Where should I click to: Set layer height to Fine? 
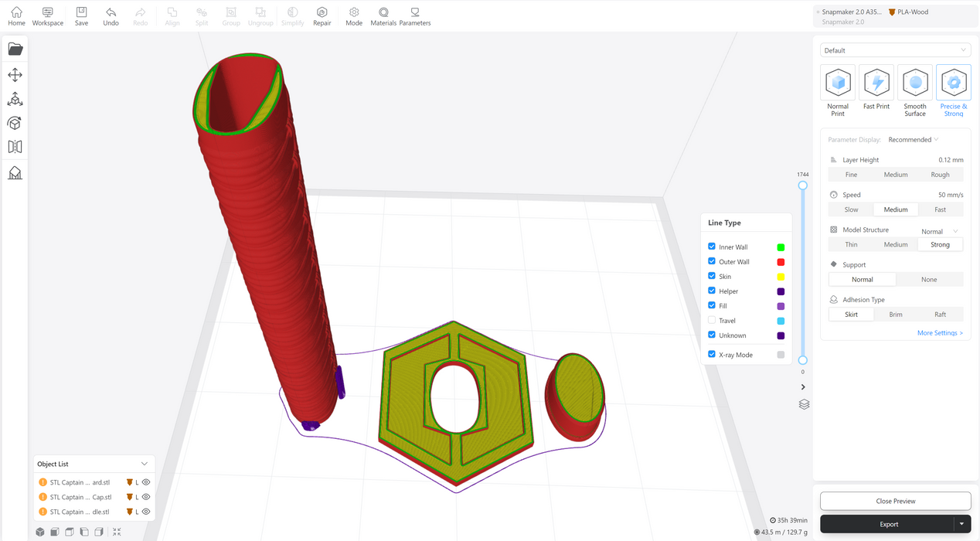pyautogui.click(x=851, y=175)
